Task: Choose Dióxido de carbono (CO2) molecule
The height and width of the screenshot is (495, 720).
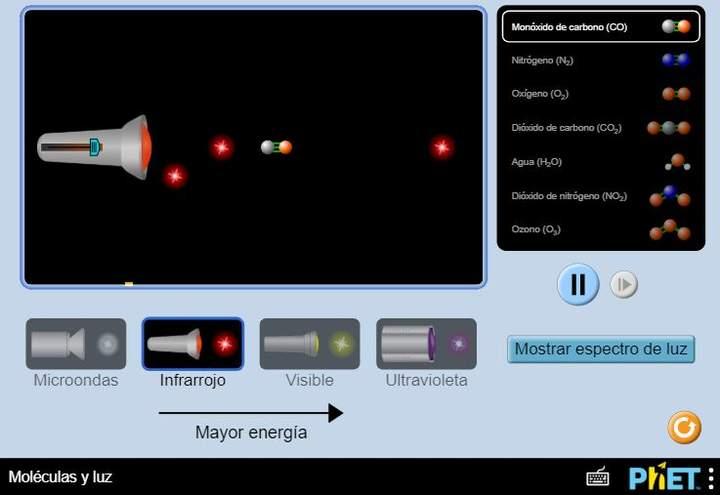Action: point(600,128)
